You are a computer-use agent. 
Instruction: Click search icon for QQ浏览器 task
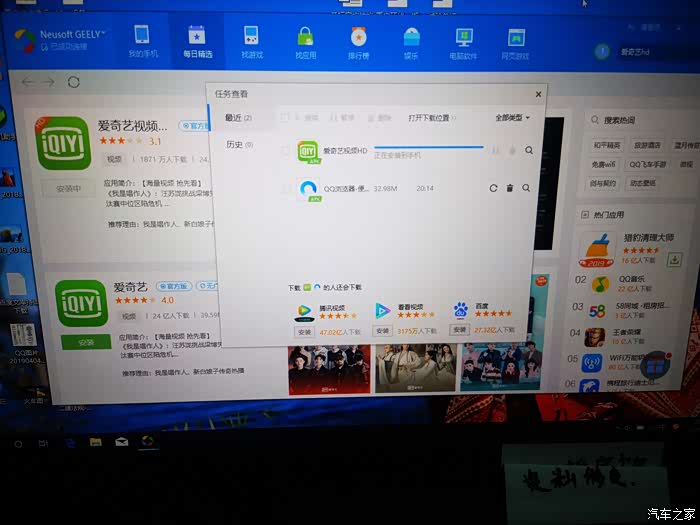click(526, 188)
